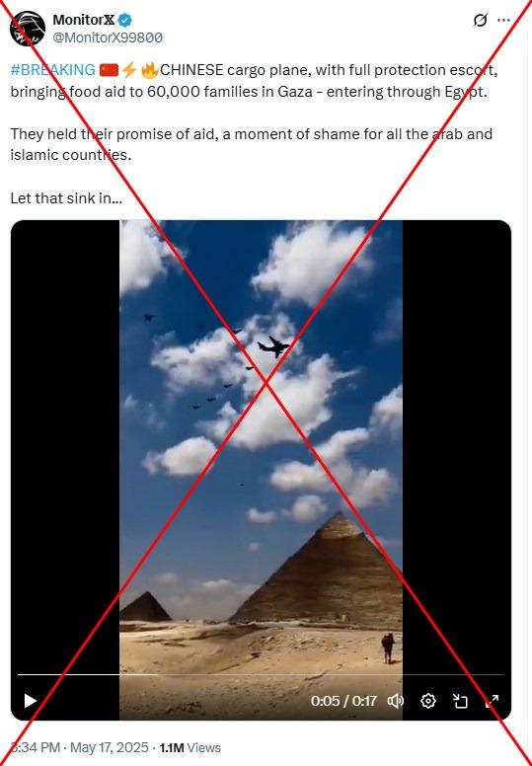Open video playback settings gear

(428, 701)
